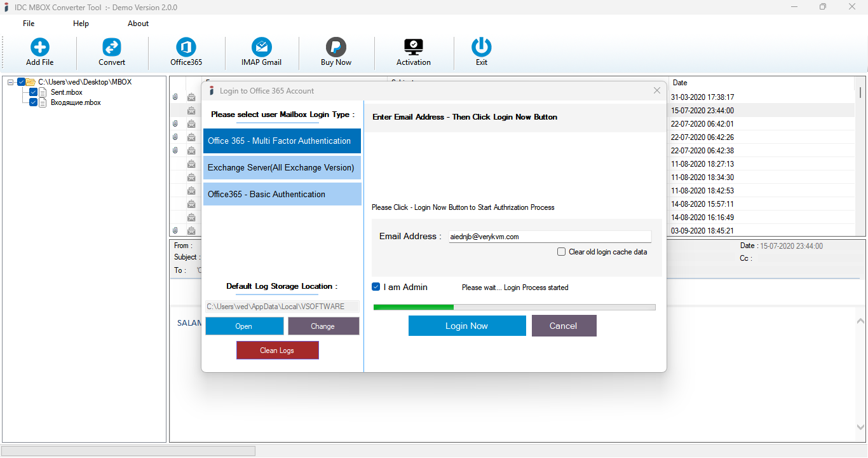Click the MBOX folder icon in tree
The image size is (868, 458).
(x=31, y=82)
